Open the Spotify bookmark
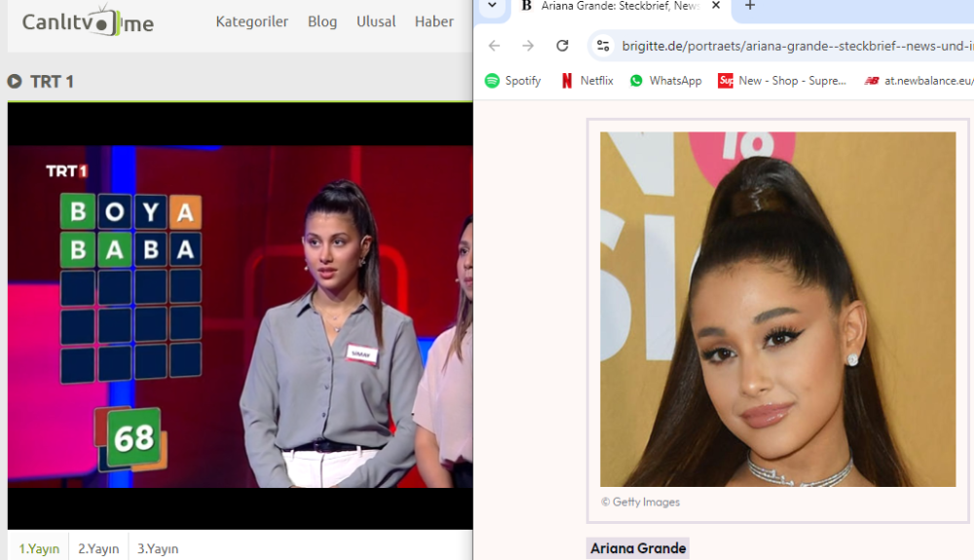Viewport: 974px width, 560px height. click(512, 81)
